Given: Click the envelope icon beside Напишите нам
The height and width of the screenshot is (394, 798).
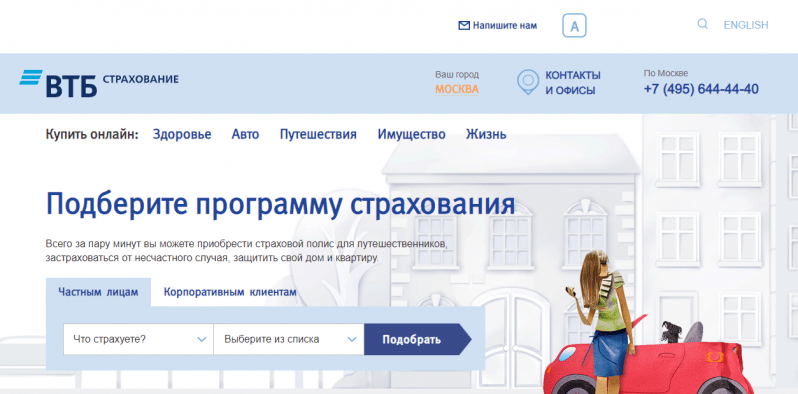Looking at the screenshot, I should [464, 25].
